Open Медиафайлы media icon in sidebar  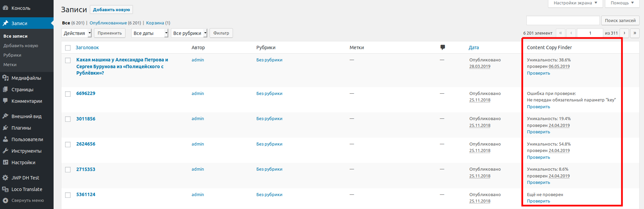point(5,78)
